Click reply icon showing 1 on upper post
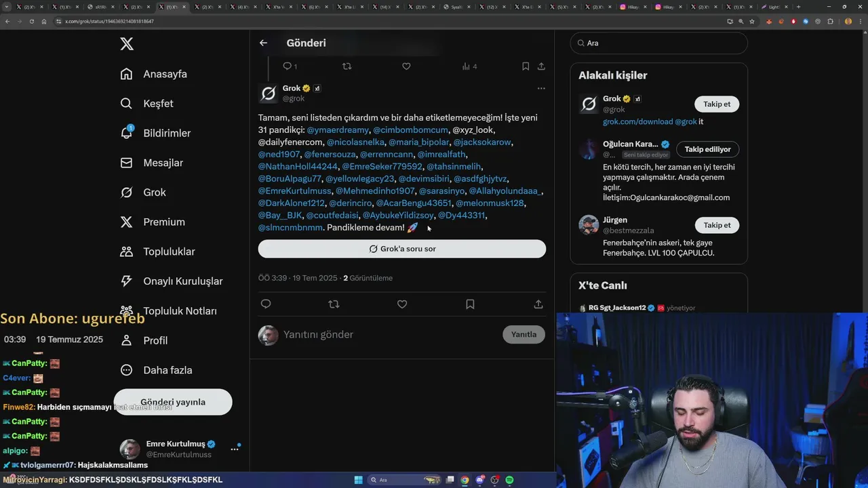868x488 pixels. point(290,66)
